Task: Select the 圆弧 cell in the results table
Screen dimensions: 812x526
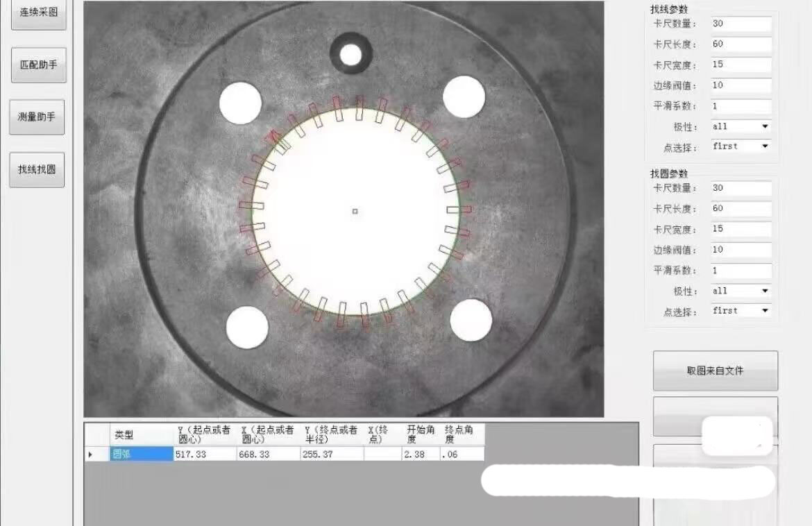Action: (x=141, y=455)
